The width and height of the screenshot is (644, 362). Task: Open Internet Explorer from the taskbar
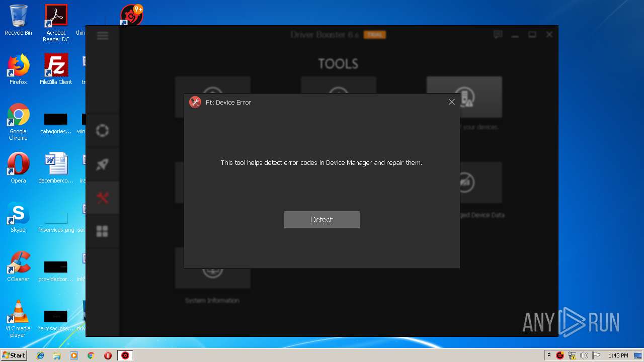40,355
